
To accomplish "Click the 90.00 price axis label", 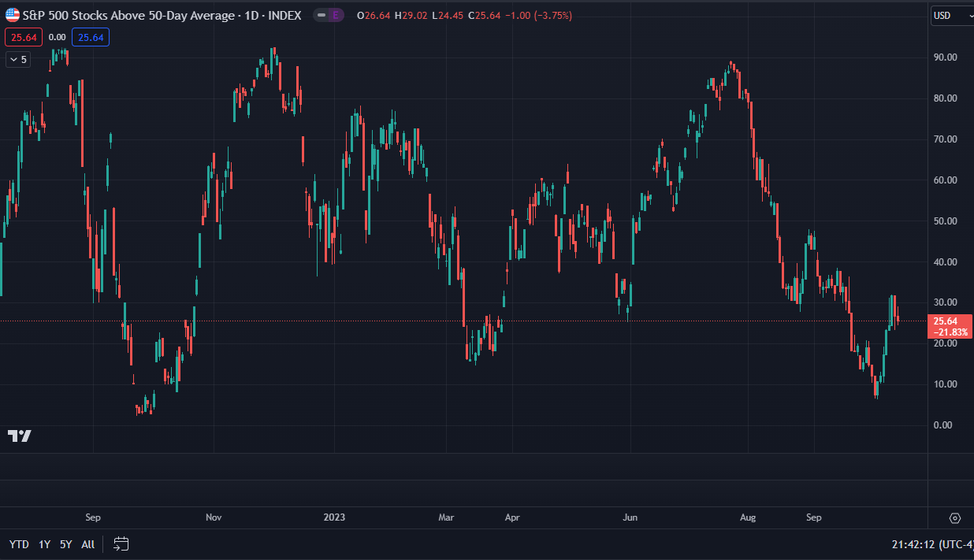I will 945,57.
